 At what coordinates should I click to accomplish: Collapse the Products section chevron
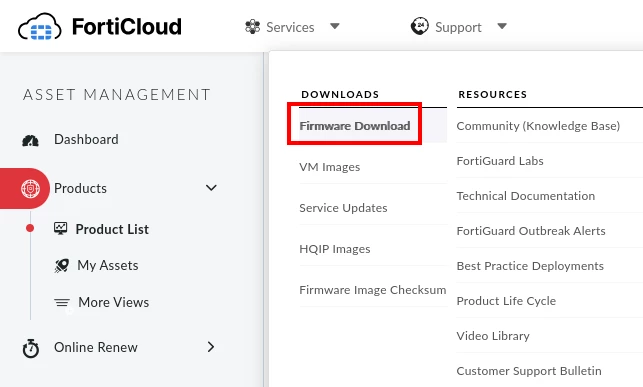coord(211,188)
